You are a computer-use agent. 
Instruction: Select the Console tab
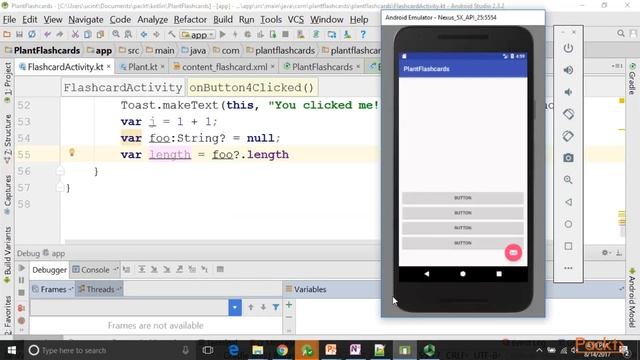click(x=95, y=270)
